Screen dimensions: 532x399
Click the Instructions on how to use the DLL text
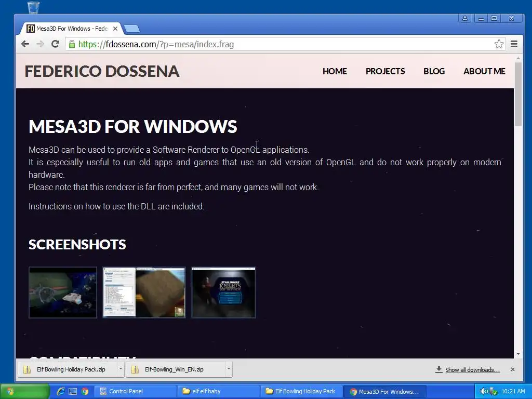pyautogui.click(x=116, y=206)
